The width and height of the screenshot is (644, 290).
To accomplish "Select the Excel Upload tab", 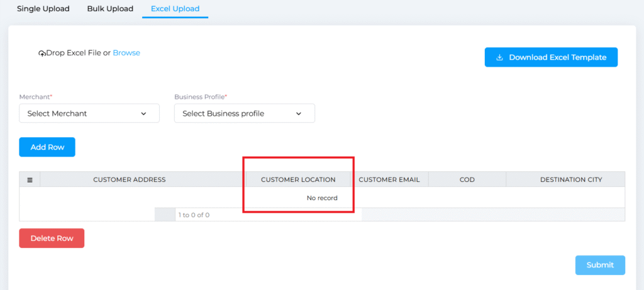I will pyautogui.click(x=175, y=9).
